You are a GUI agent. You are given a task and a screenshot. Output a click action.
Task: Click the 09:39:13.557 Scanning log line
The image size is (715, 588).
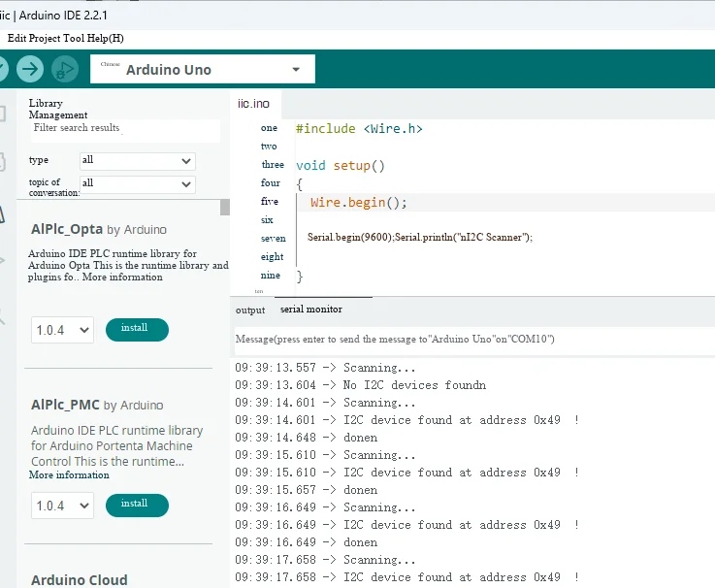pos(325,368)
